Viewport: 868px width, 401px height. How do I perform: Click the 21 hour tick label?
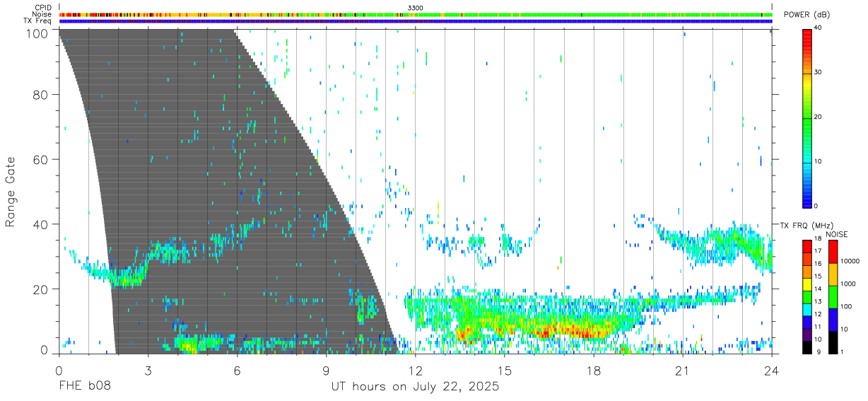pos(683,371)
